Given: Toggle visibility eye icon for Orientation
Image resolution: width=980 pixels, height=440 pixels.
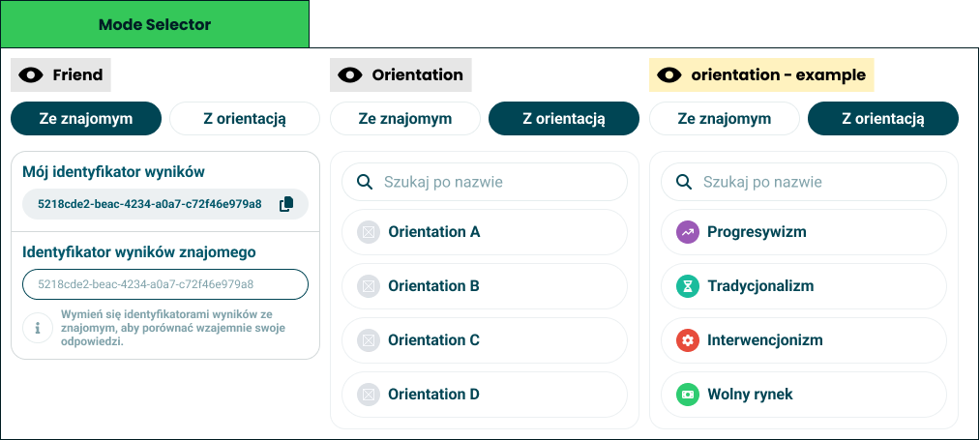Looking at the screenshot, I should [350, 75].
